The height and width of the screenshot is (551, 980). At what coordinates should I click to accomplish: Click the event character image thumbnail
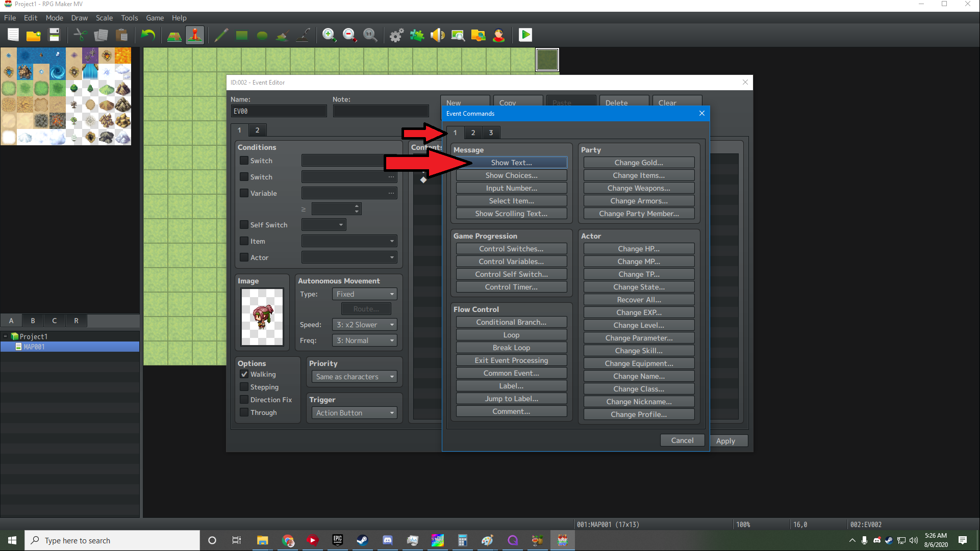tap(262, 317)
